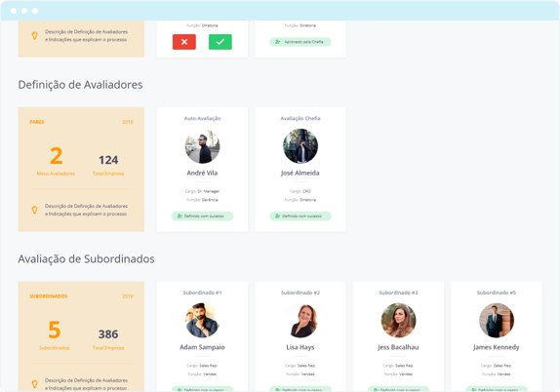The image size is (560, 392).
Task: Open André Vila's profile photo
Action: coord(202,146)
